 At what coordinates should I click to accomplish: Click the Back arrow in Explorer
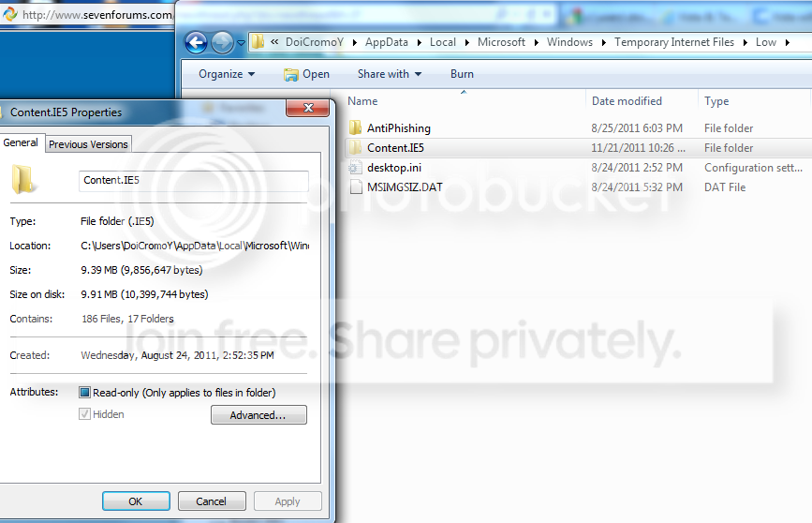tap(197, 42)
